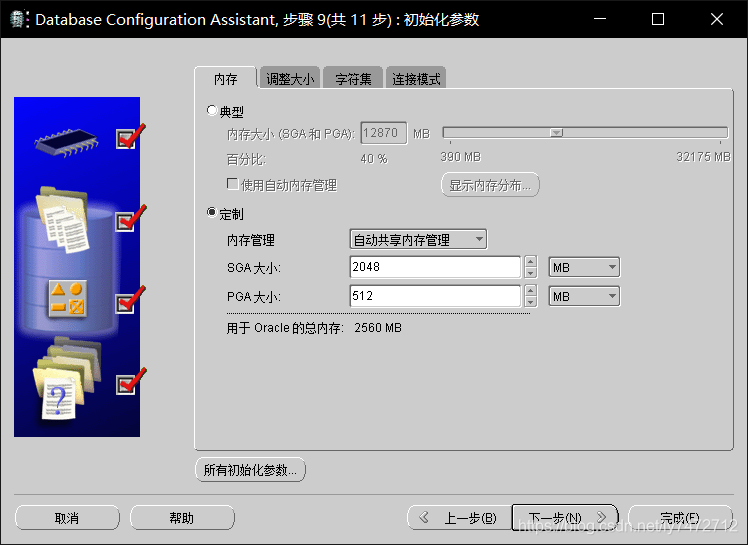Increase SGA size with up arrow
Image resolution: width=748 pixels, height=545 pixels.
[530, 262]
